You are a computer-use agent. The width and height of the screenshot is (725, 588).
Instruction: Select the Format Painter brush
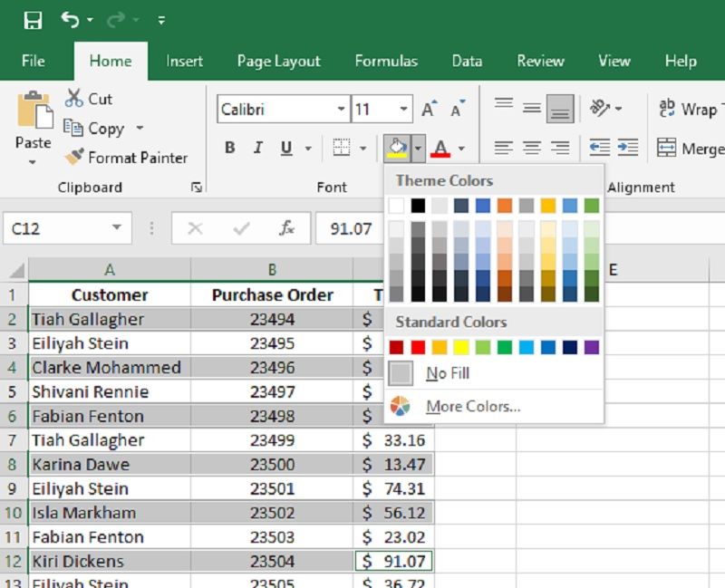coord(74,157)
